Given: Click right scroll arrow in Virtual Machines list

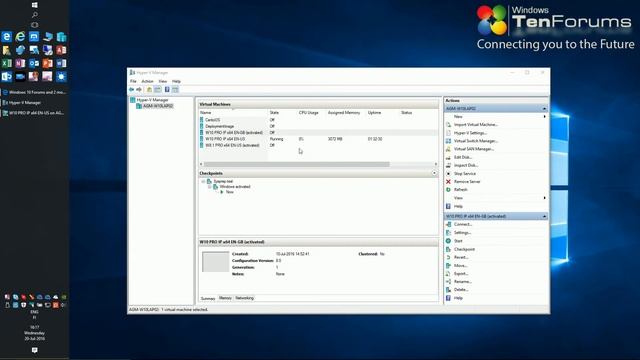Looking at the screenshot, I should pyautogui.click(x=436, y=164).
